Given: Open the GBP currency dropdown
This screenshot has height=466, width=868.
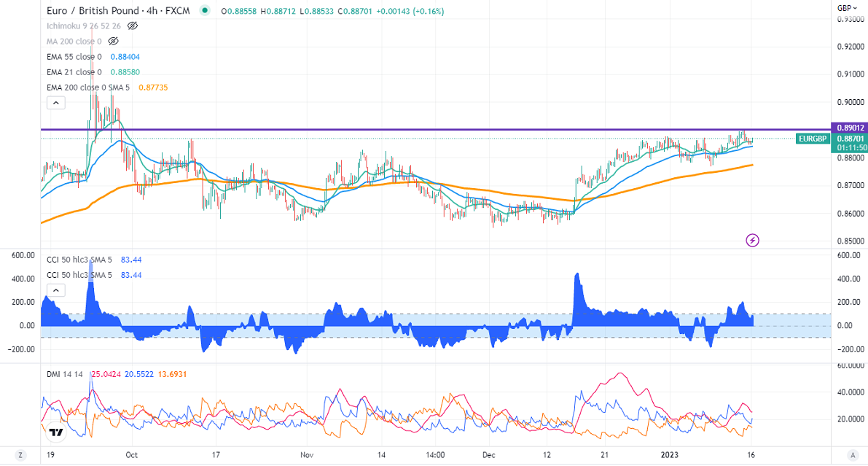Looking at the screenshot, I should [847, 8].
